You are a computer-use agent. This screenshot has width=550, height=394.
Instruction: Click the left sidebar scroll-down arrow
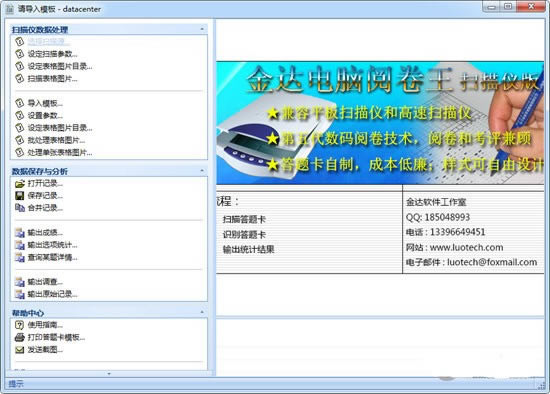point(109,374)
